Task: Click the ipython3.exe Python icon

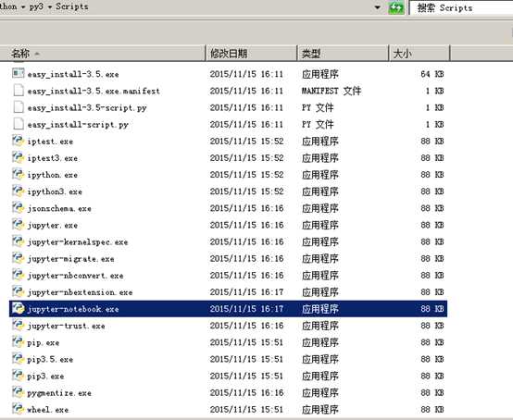Action: pos(19,191)
